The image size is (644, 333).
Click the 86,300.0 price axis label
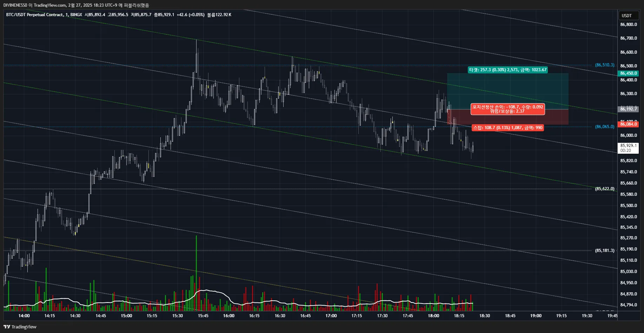(x=628, y=94)
